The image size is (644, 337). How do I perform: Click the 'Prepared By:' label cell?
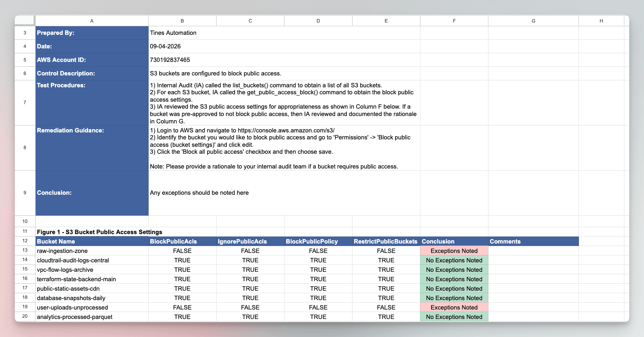92,33
